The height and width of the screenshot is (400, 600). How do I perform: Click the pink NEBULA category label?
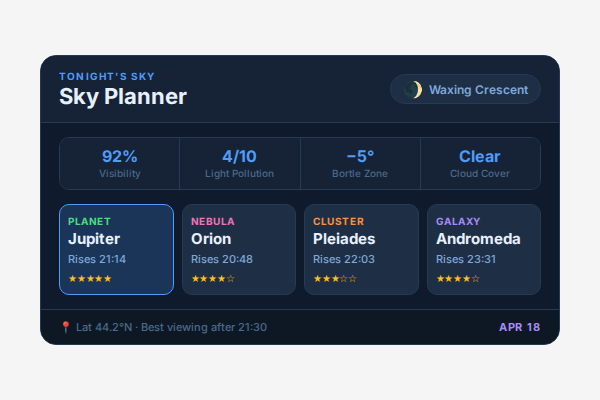[x=213, y=221]
